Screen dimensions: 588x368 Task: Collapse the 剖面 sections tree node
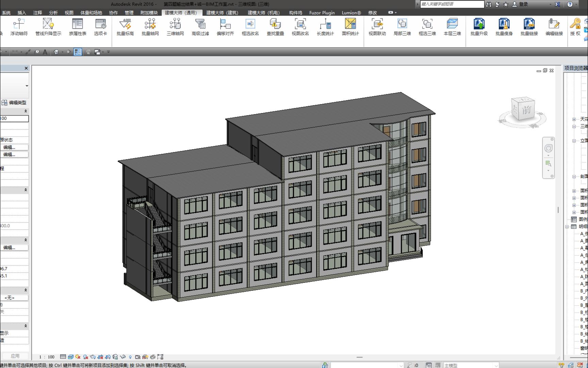click(x=574, y=177)
